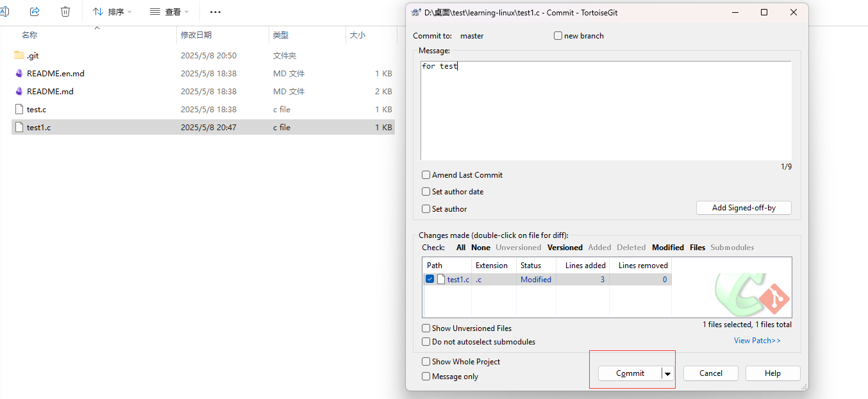
Task: Click the TortoiseGit title bar icon
Action: coord(415,12)
